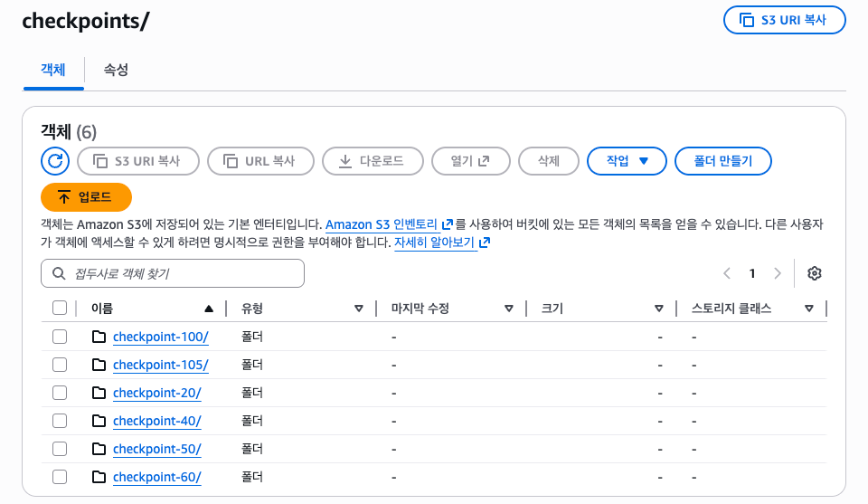Select the 객체 tab
868x504 pixels.
(53, 70)
